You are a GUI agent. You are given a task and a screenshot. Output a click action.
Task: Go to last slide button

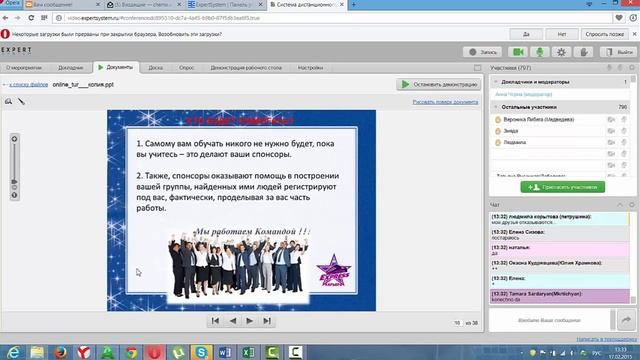267,321
